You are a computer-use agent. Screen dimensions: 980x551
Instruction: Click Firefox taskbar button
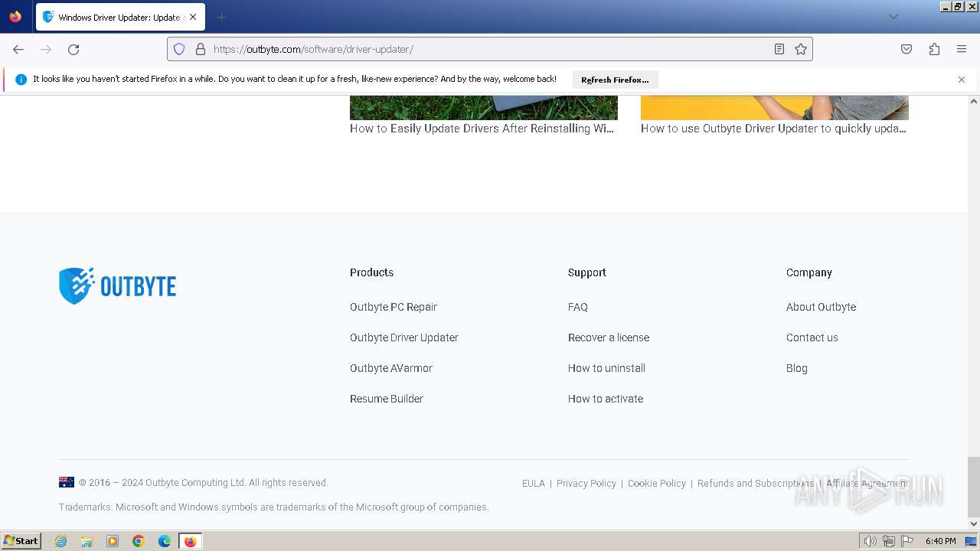pos(190,541)
